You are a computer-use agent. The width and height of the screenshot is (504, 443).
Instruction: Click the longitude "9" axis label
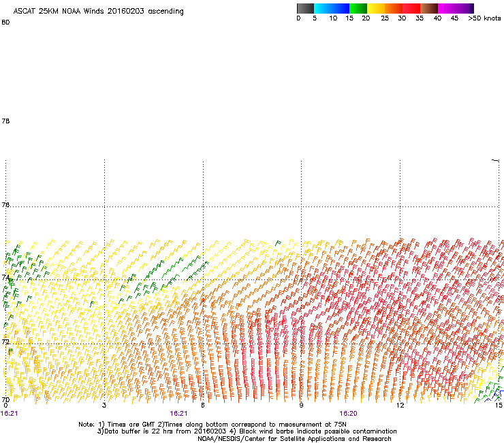point(301,406)
